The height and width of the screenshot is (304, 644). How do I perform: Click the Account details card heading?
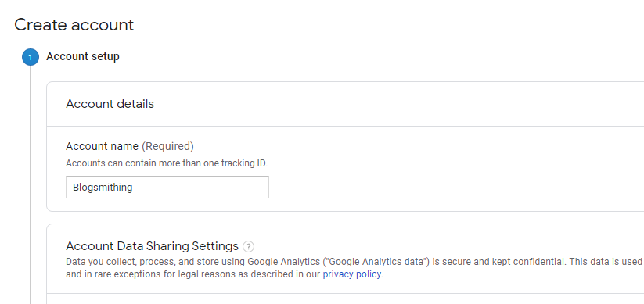110,104
